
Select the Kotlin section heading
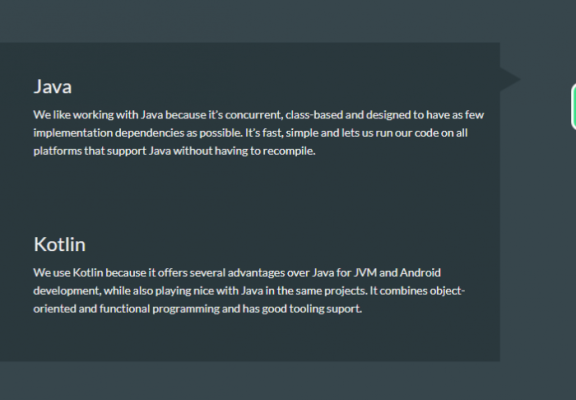[x=60, y=244]
